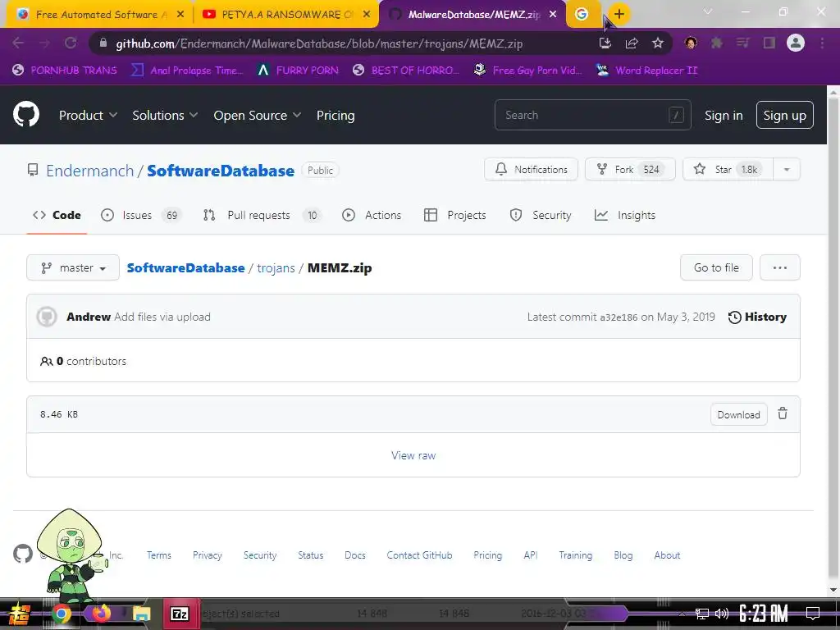Download the MEMZ.zip file
The image size is (840, 630).
[739, 414]
